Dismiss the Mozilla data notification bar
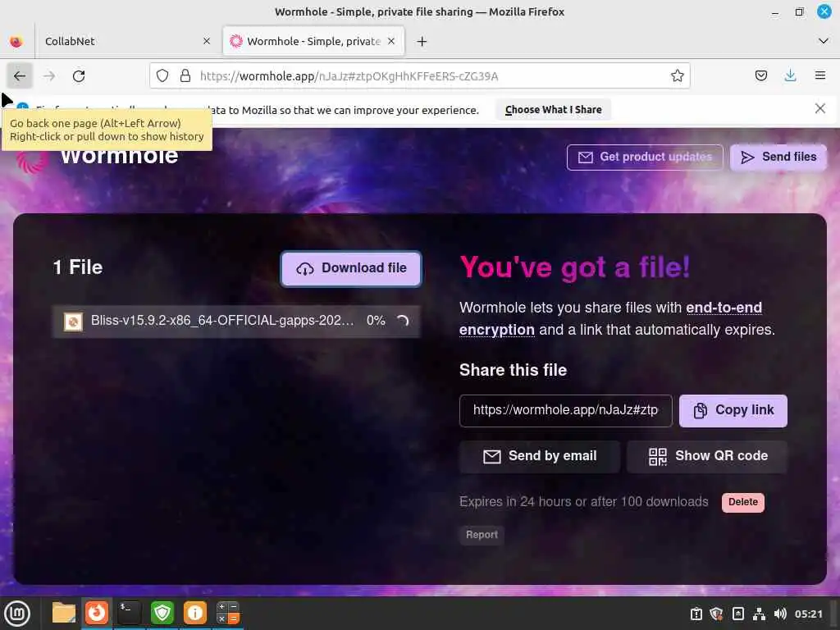Image resolution: width=840 pixels, height=630 pixels. coord(819,109)
